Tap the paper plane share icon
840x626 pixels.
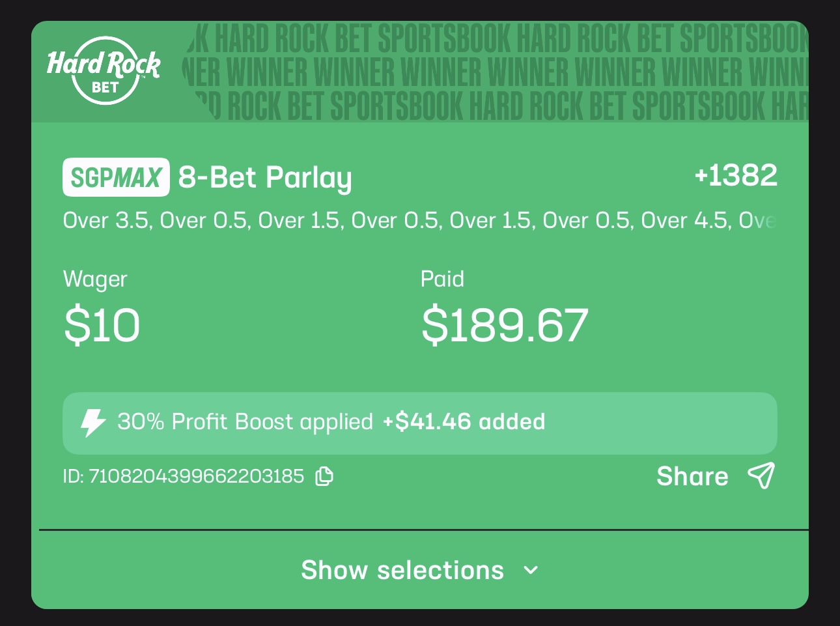(761, 476)
